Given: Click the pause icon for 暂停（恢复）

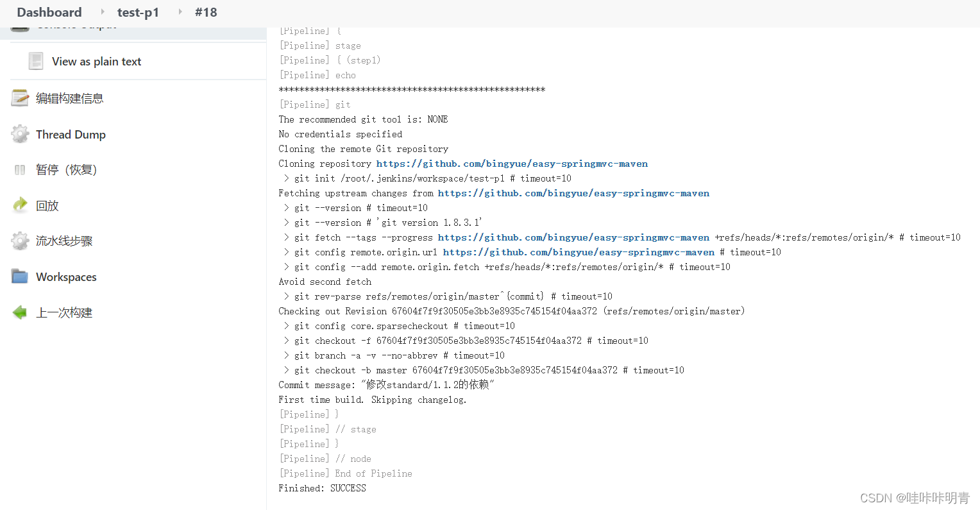Looking at the screenshot, I should tap(20, 170).
